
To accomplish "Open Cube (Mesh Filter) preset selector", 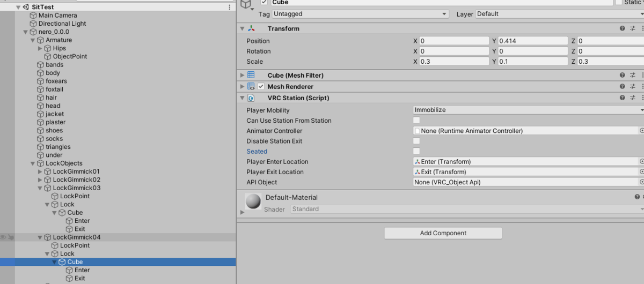I will pos(633,76).
